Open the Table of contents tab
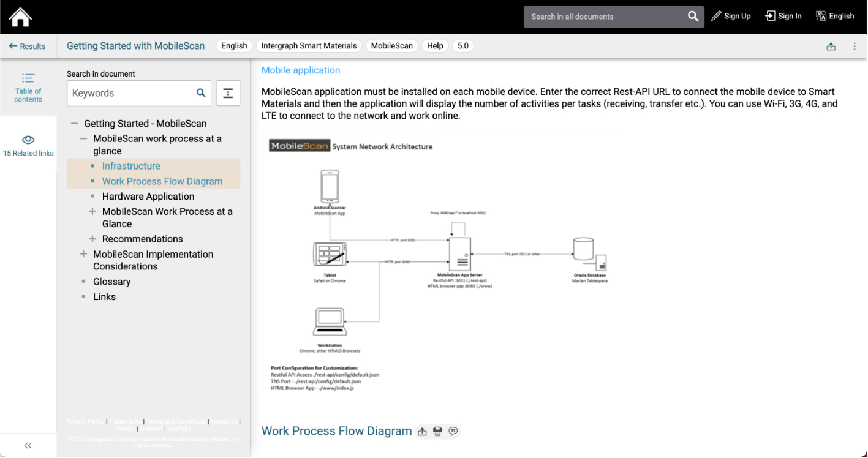The width and height of the screenshot is (868, 458). point(28,87)
